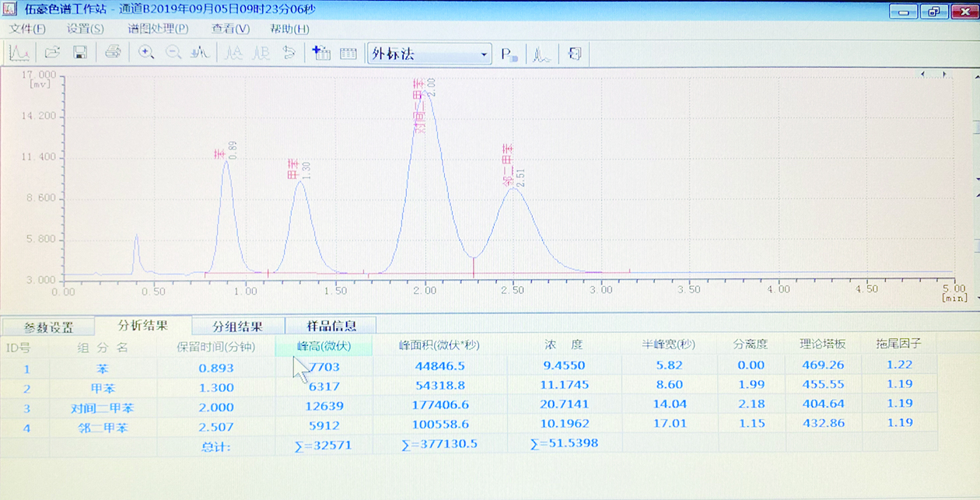Open a file with the folder icon
This screenshot has width=980, height=500.
52,54
